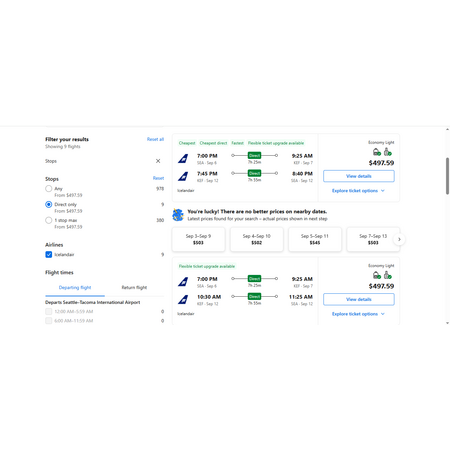
Task: Click Icelandair logo on 10:30 AM return flight
Action: click(183, 299)
